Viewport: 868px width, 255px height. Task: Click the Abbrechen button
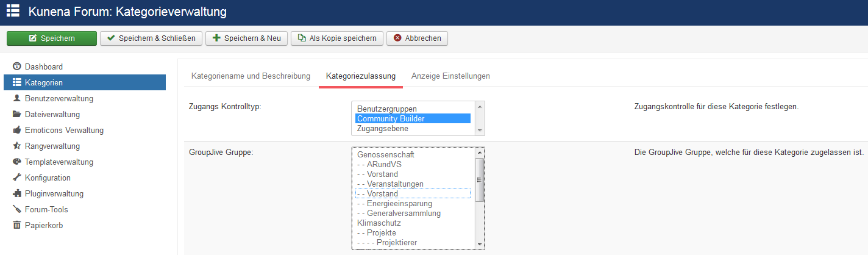point(418,38)
